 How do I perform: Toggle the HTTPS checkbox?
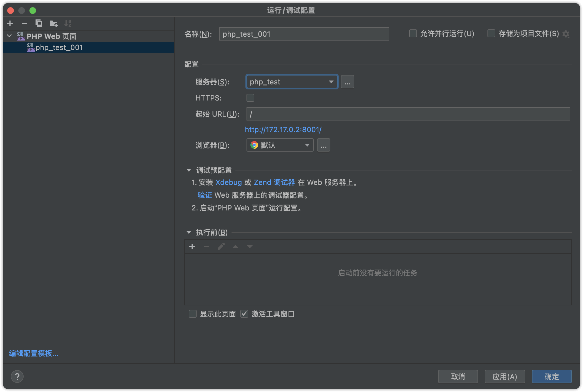(250, 98)
